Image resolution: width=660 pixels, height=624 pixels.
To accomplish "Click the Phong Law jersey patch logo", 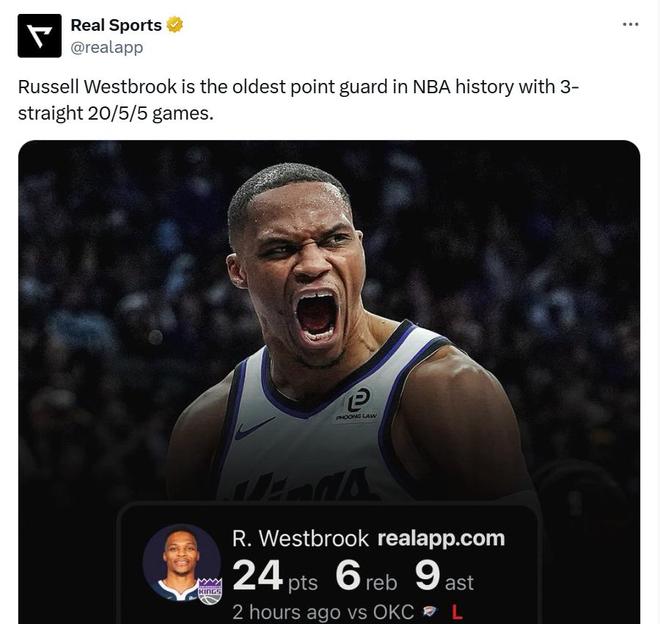I will [x=358, y=404].
